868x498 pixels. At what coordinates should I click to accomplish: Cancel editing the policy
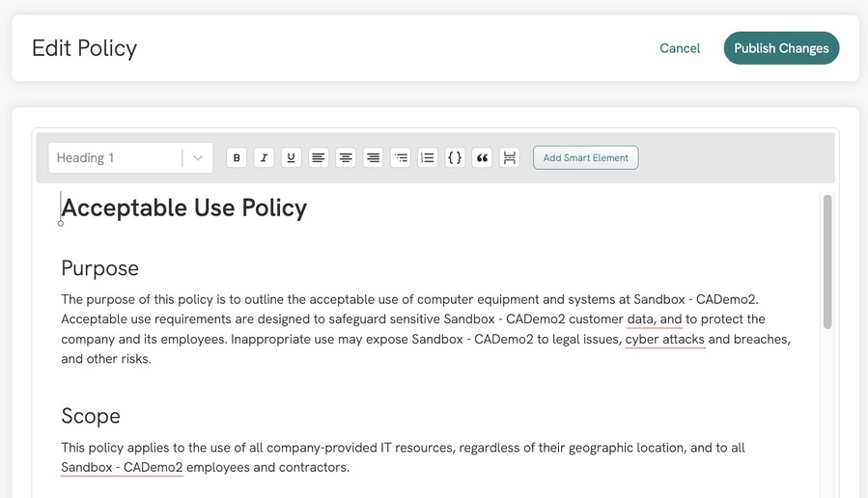point(680,48)
